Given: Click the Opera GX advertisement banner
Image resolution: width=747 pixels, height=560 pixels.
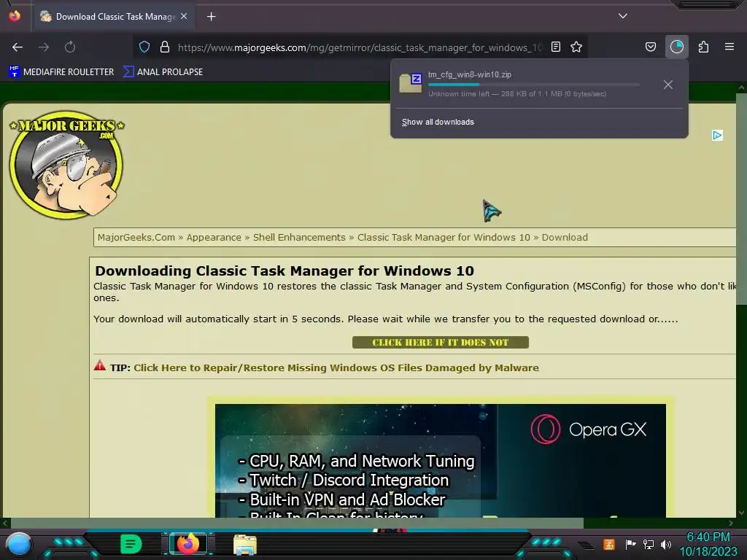Looking at the screenshot, I should tap(440, 461).
